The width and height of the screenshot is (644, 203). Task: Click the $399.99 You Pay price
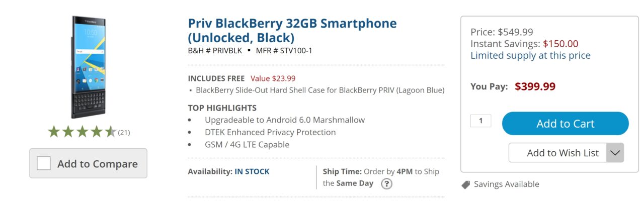(x=535, y=86)
